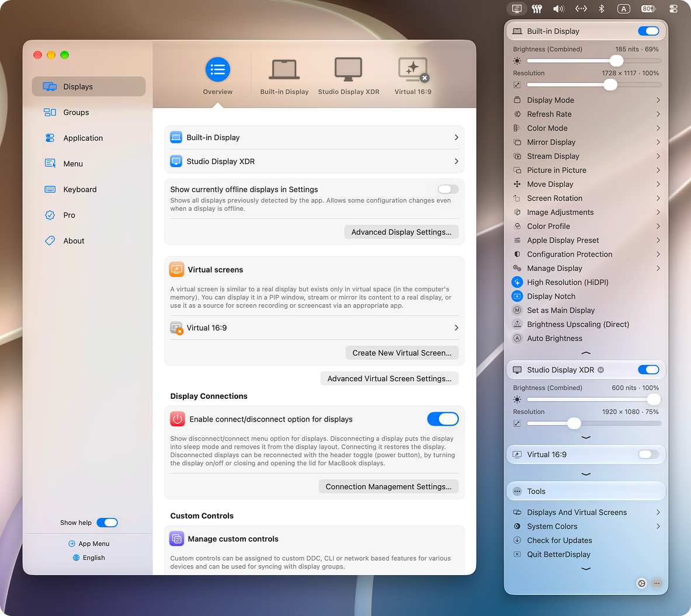Click the Stream Display icon
Image resolution: width=691 pixels, height=616 pixels.
click(517, 156)
